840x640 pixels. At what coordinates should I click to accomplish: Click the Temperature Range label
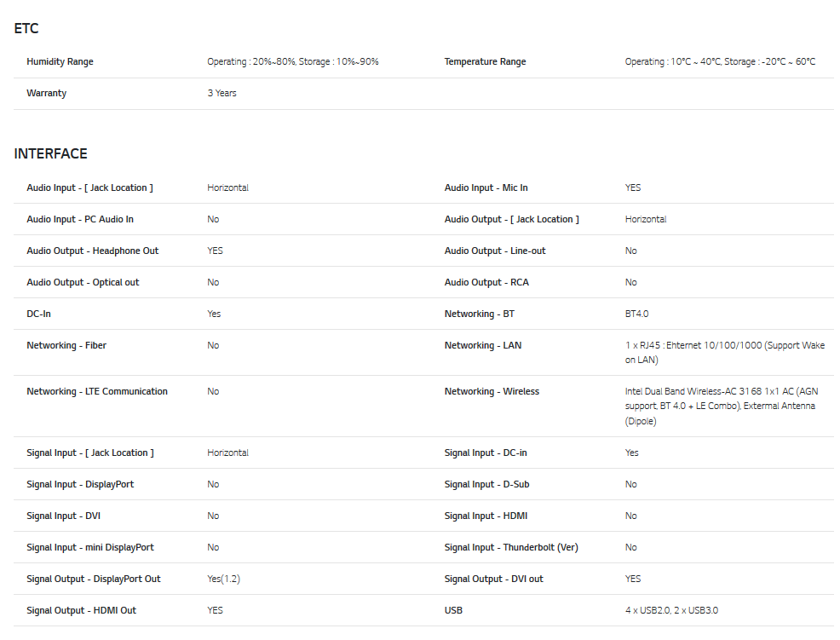[x=485, y=61]
